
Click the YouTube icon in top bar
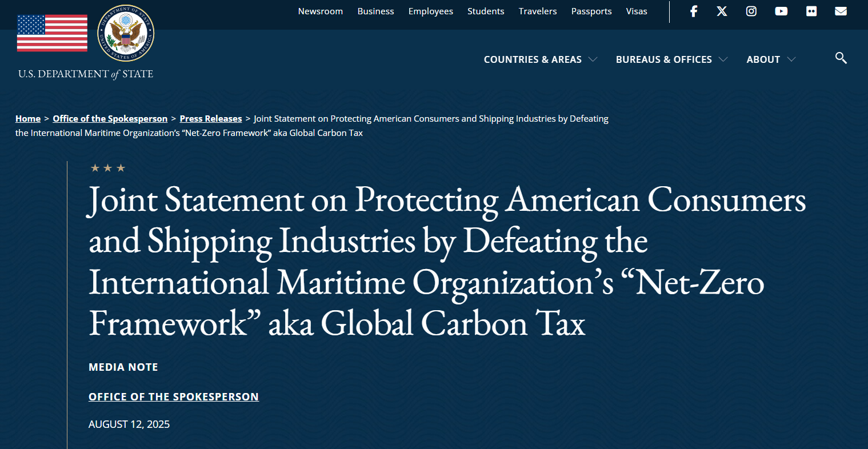[781, 11]
